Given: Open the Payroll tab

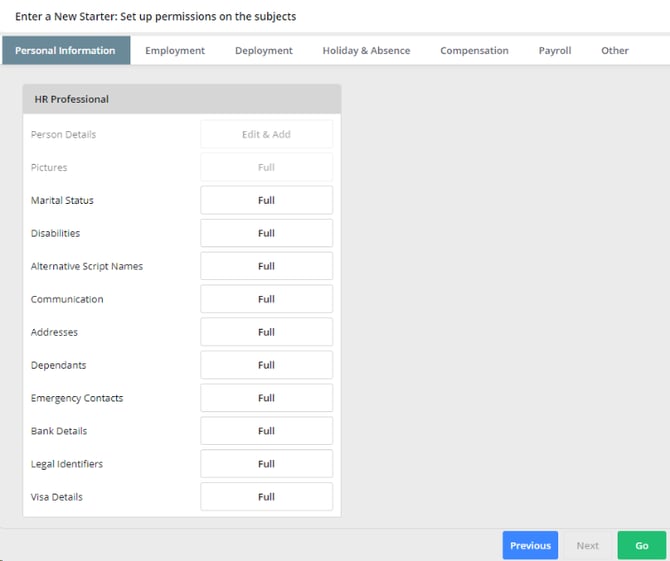Looking at the screenshot, I should pyautogui.click(x=555, y=50).
